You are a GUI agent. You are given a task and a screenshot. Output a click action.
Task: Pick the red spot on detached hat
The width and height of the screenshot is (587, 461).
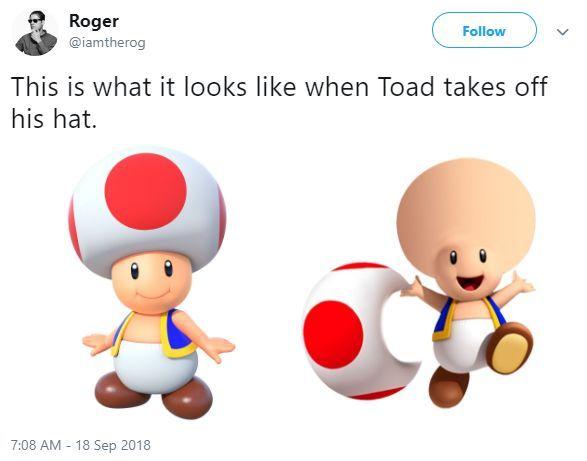click(332, 333)
